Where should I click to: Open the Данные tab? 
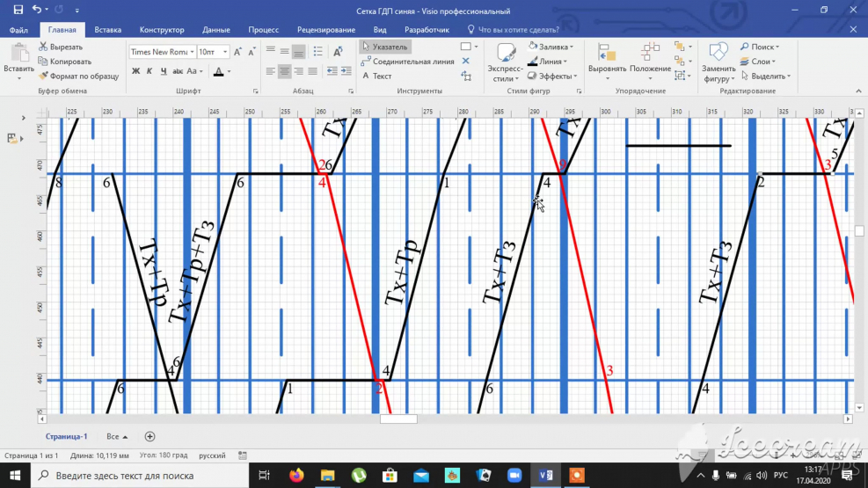[x=215, y=30]
